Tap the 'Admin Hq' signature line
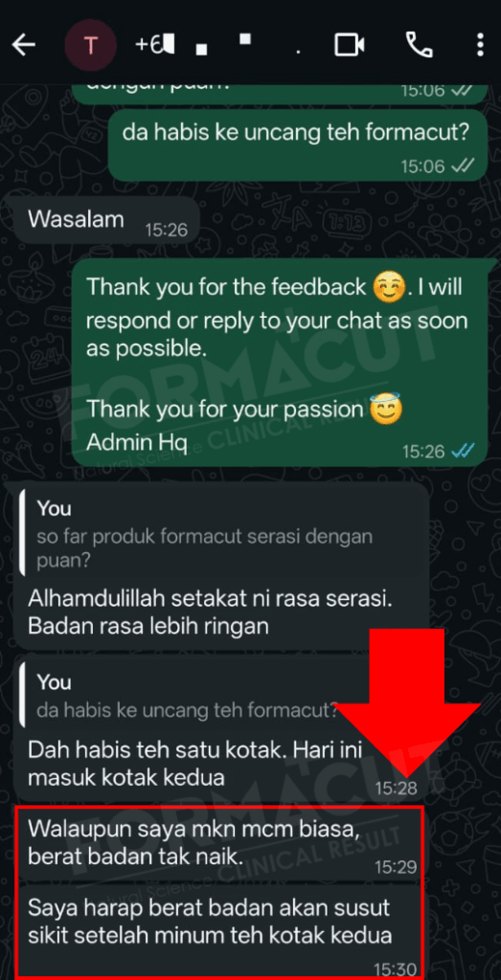The height and width of the screenshot is (980, 501). [136, 442]
